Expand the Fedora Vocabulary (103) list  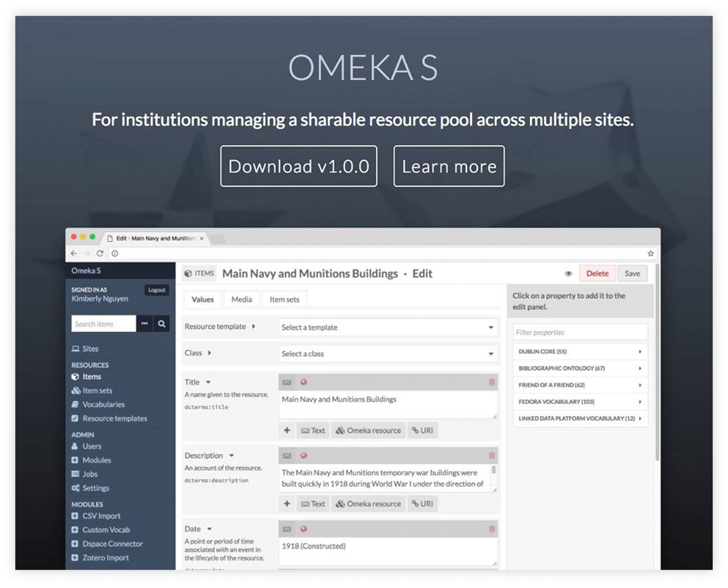point(580,402)
